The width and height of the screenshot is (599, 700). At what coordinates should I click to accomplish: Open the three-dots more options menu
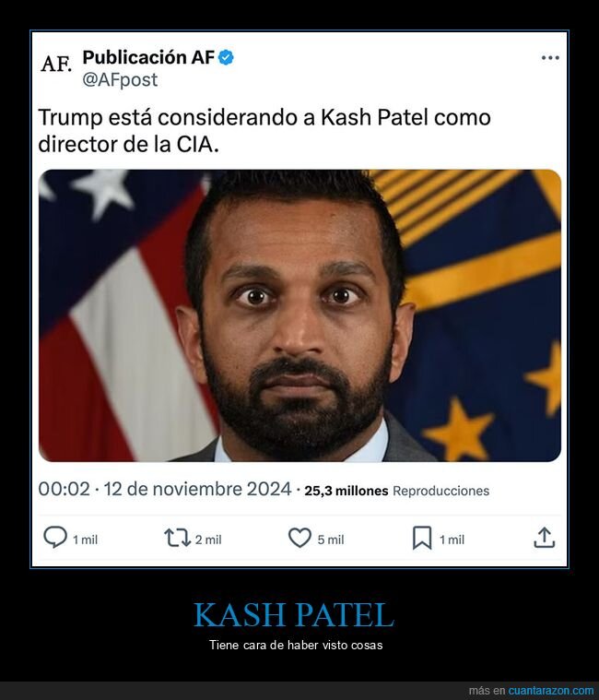point(550,57)
